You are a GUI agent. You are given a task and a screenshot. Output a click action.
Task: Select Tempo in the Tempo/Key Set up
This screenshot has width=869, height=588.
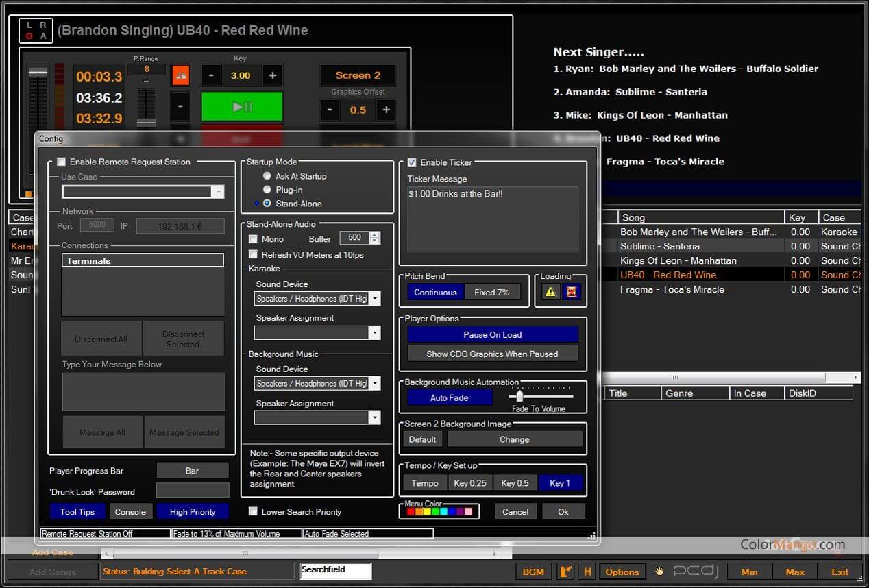tap(424, 482)
